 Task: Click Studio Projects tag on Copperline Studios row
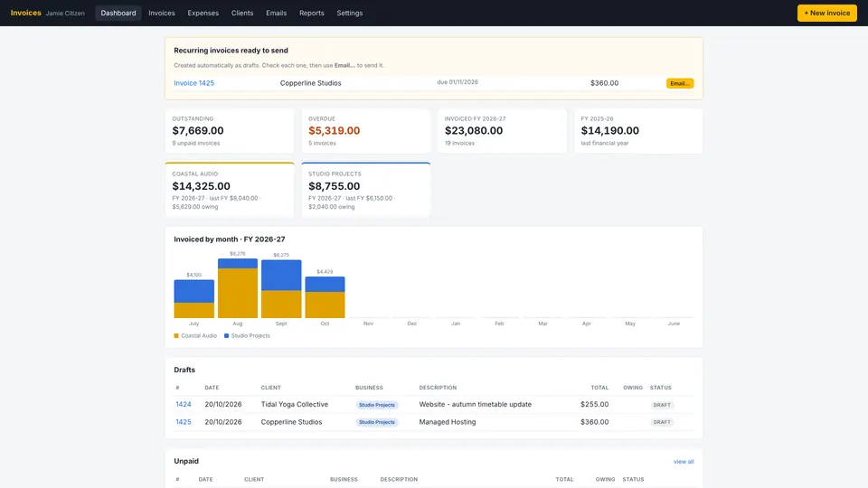pos(377,422)
